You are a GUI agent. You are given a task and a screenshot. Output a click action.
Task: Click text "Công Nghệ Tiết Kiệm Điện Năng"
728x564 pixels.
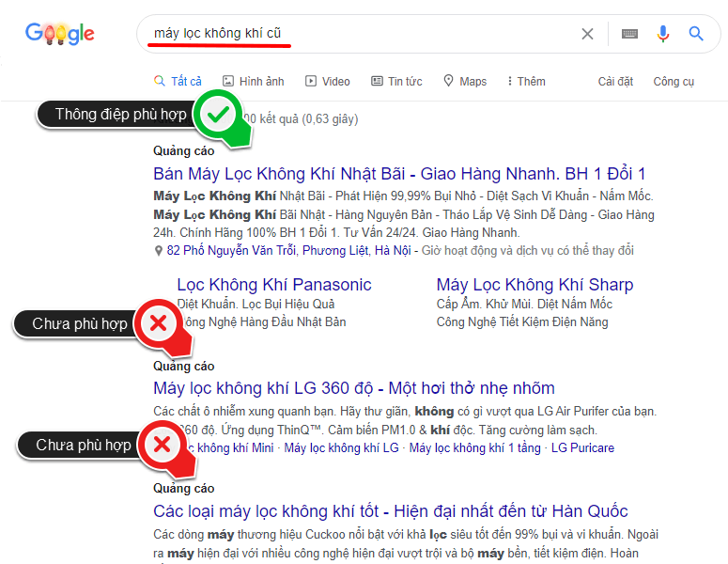tap(522, 322)
